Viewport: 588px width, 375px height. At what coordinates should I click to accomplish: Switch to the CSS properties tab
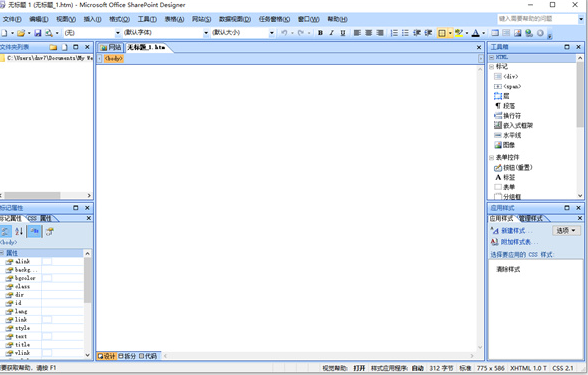40,218
